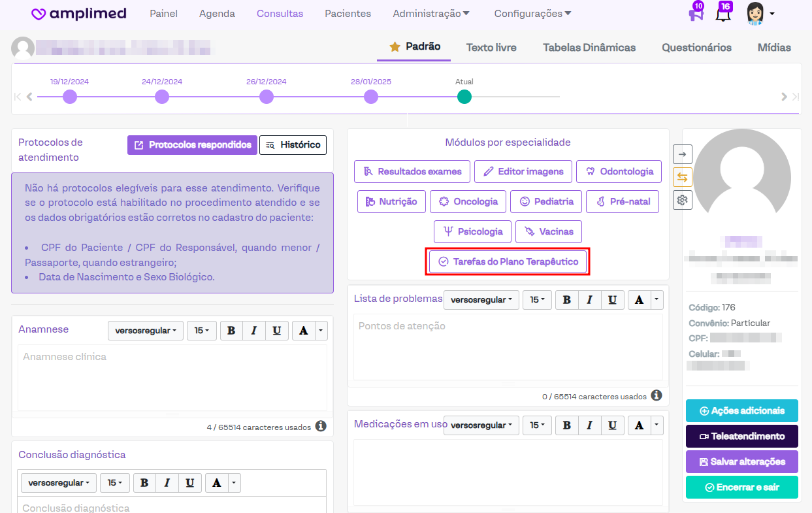Show info icon for Anamnese character count

pos(321,426)
